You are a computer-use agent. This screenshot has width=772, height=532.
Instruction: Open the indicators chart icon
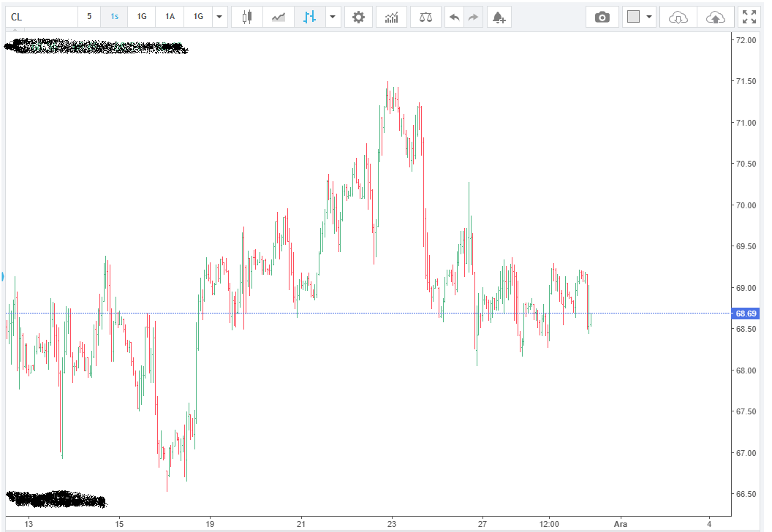point(392,17)
